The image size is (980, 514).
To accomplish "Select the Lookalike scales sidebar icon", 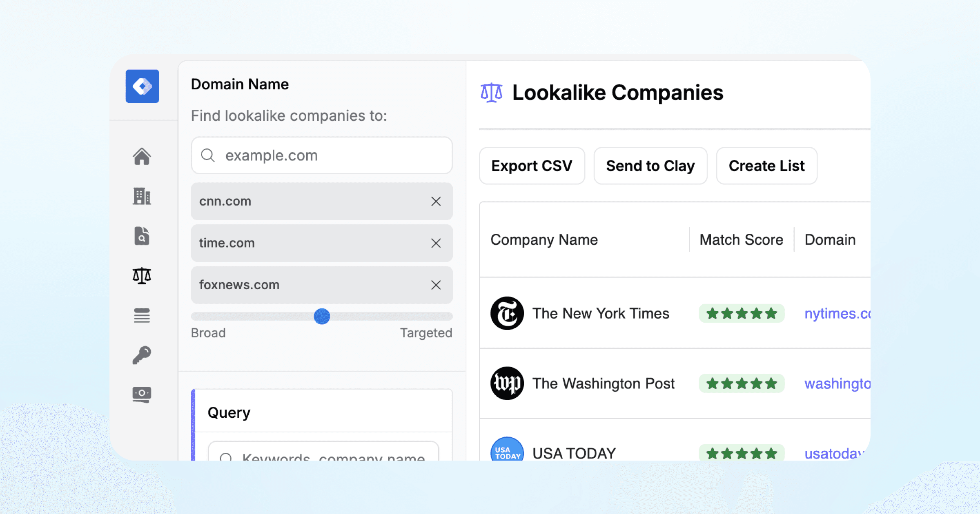I will 142,276.
